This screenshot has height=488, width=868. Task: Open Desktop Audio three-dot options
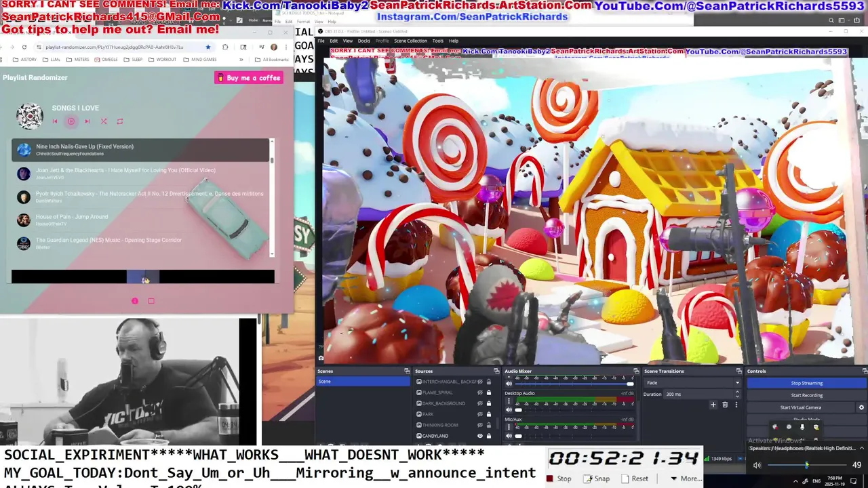(x=509, y=401)
